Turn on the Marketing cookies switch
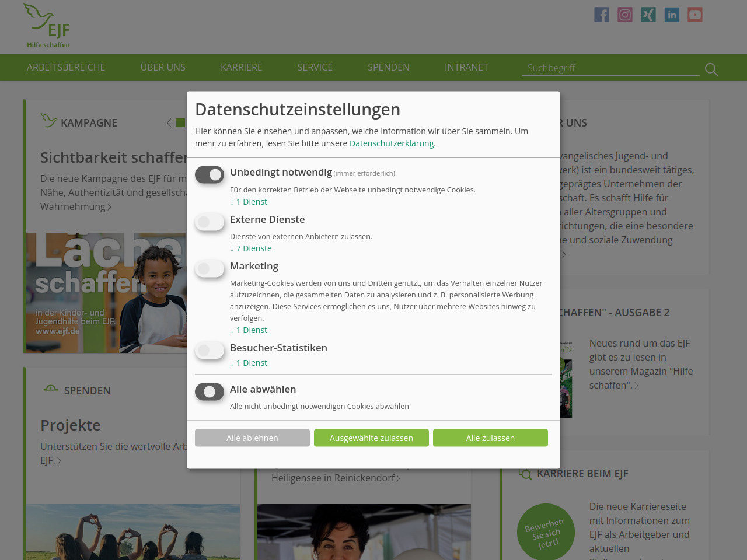The height and width of the screenshot is (560, 747). click(x=210, y=268)
